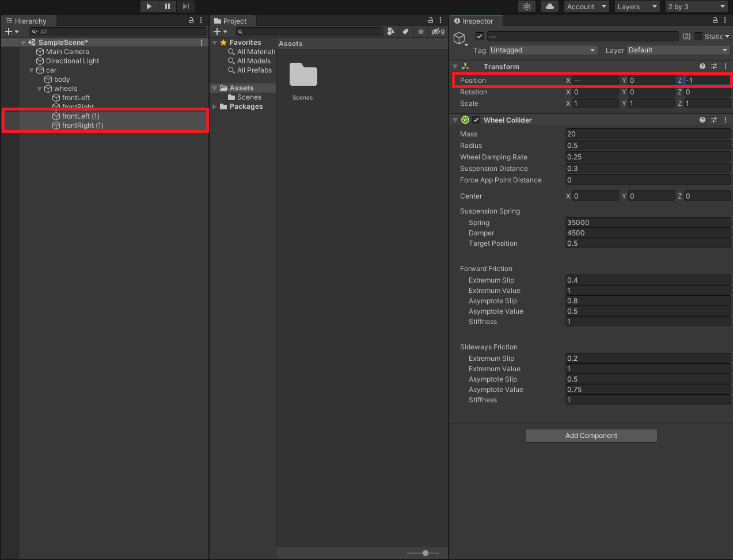
Task: Open the Layer dropdown showing Default
Action: 679,50
